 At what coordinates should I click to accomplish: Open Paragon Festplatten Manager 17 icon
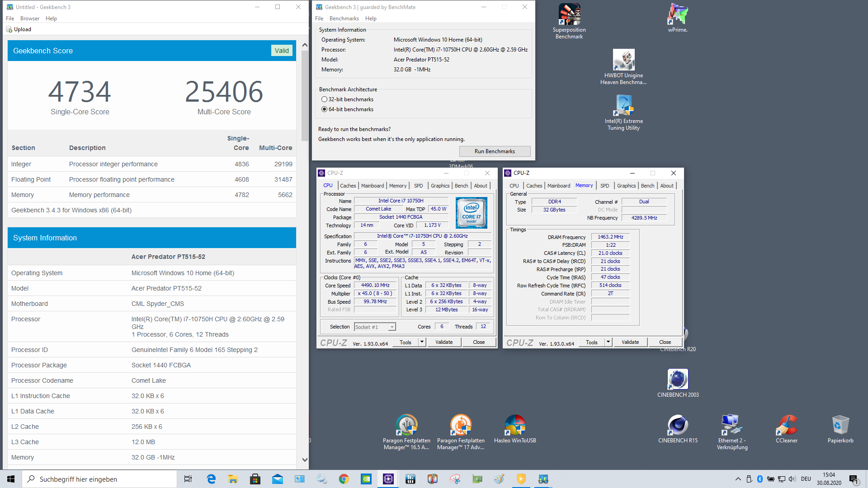(x=461, y=432)
